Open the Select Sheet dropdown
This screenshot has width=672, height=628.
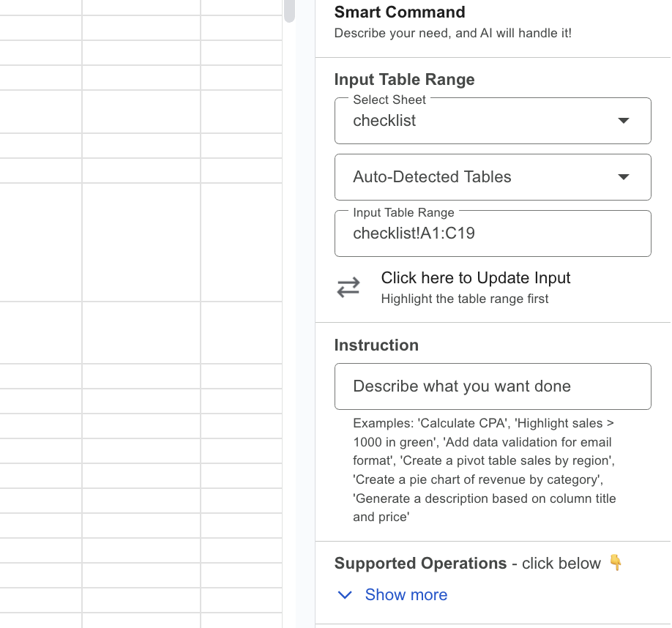pos(492,120)
